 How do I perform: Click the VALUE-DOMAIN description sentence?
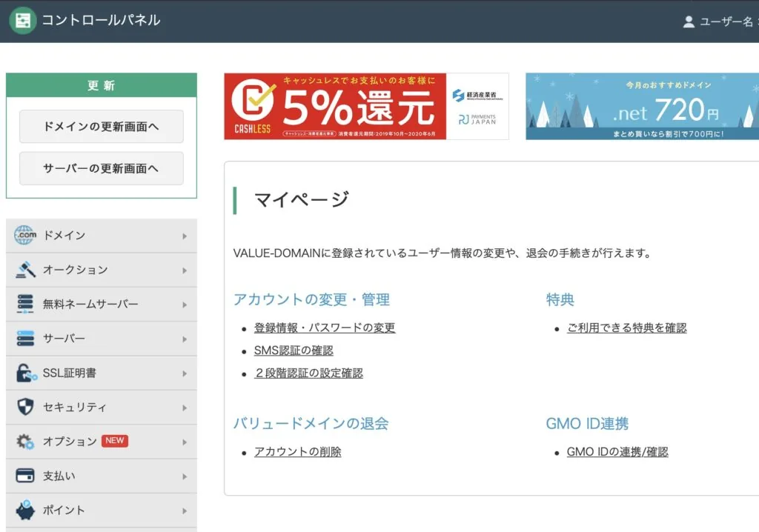pos(443,253)
